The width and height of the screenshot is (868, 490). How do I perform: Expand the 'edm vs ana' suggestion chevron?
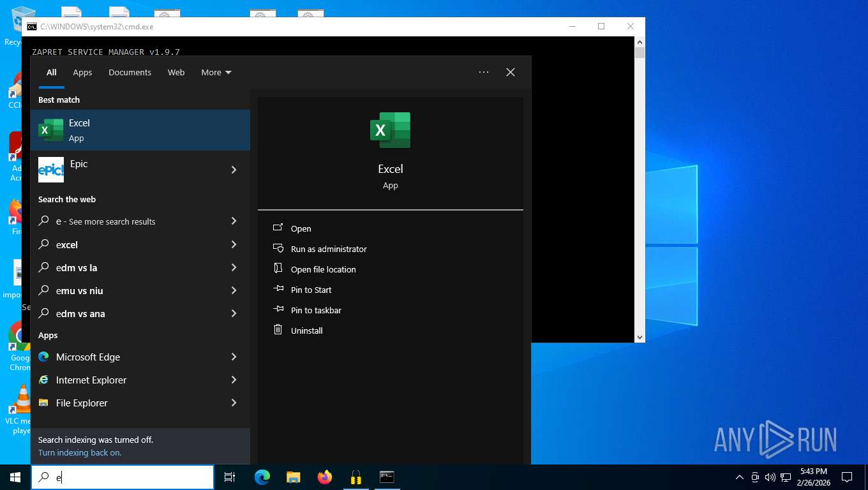(x=234, y=313)
